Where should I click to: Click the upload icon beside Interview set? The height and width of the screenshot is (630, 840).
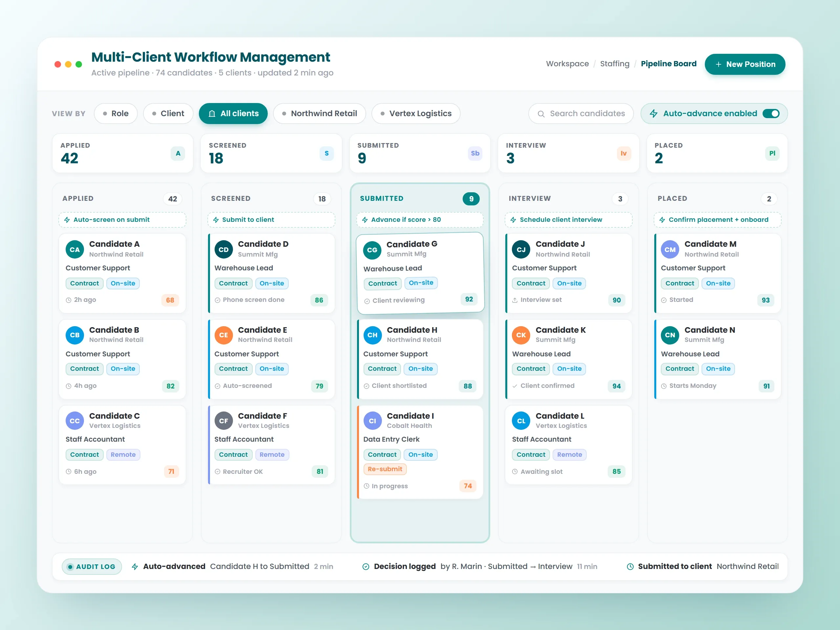pyautogui.click(x=515, y=300)
